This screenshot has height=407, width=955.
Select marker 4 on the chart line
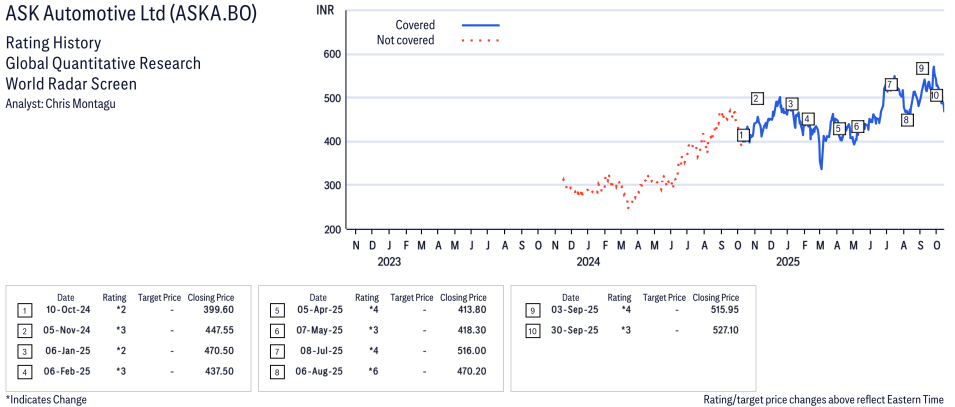point(808,119)
